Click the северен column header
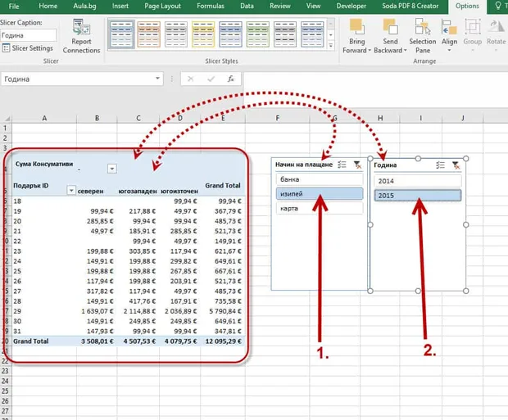This screenshot has width=508, height=420. pyautogui.click(x=90, y=191)
